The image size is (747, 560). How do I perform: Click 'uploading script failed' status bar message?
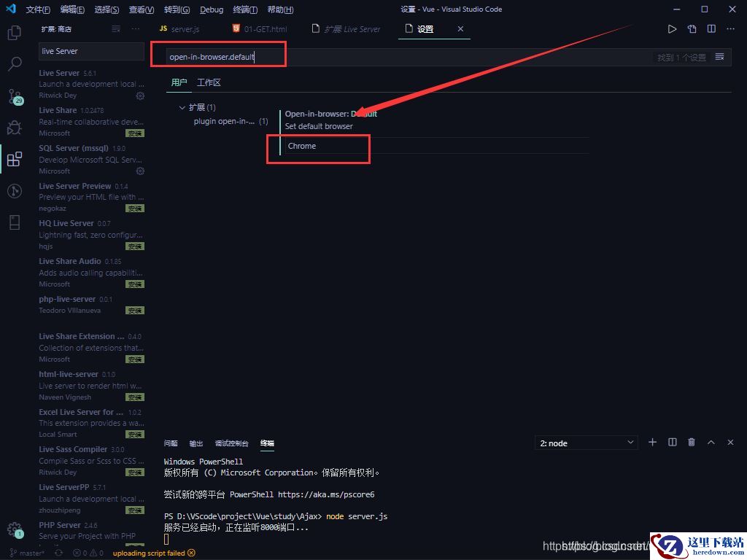pos(154,553)
